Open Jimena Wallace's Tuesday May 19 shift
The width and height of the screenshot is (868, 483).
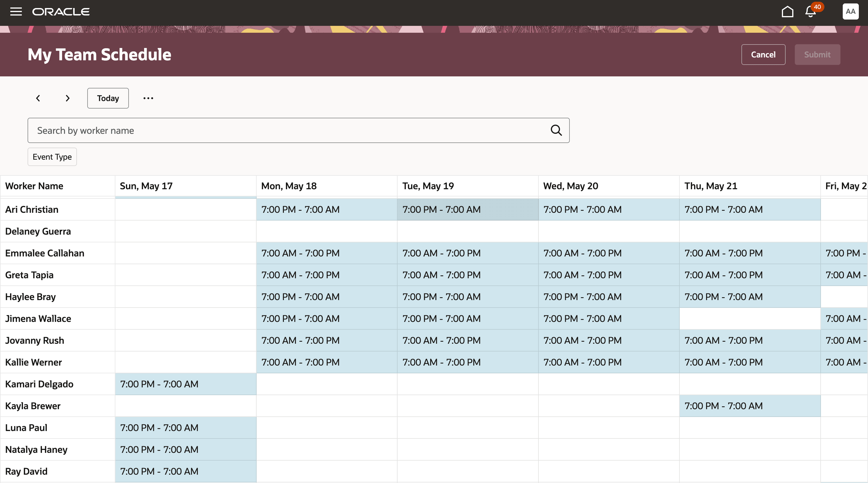[x=468, y=319]
